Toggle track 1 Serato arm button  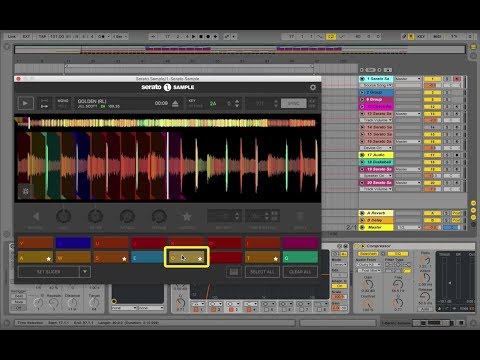pos(457,79)
